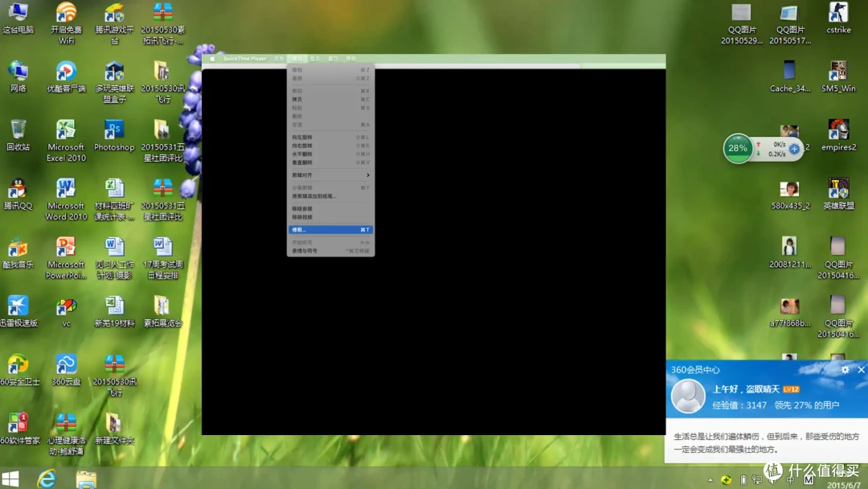Click the user avatar in 360会员中心

687,396
